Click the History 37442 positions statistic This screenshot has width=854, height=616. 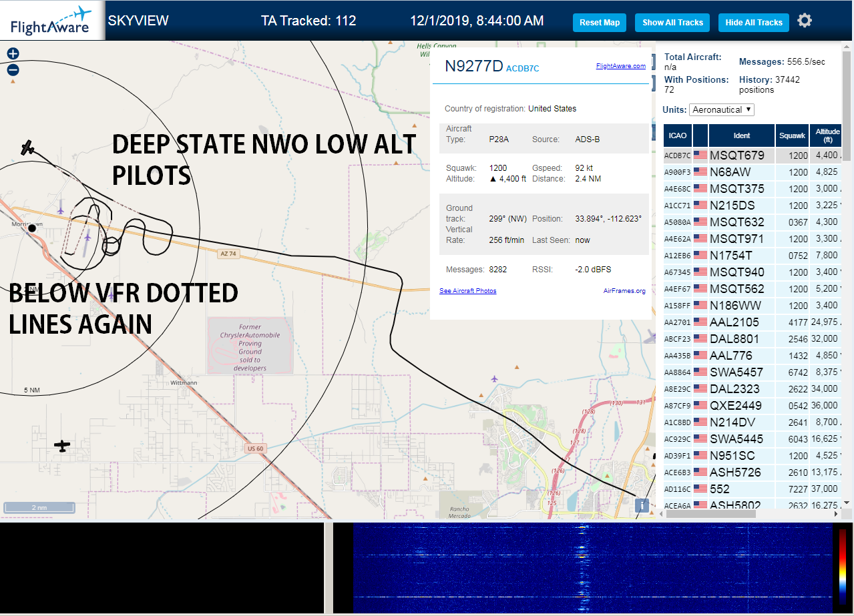(x=770, y=84)
